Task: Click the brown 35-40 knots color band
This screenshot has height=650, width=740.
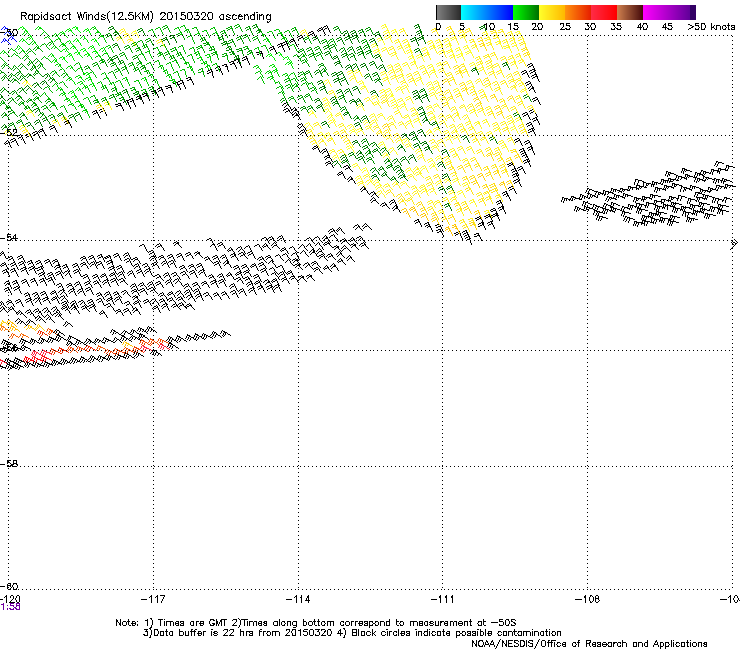Action: click(630, 12)
